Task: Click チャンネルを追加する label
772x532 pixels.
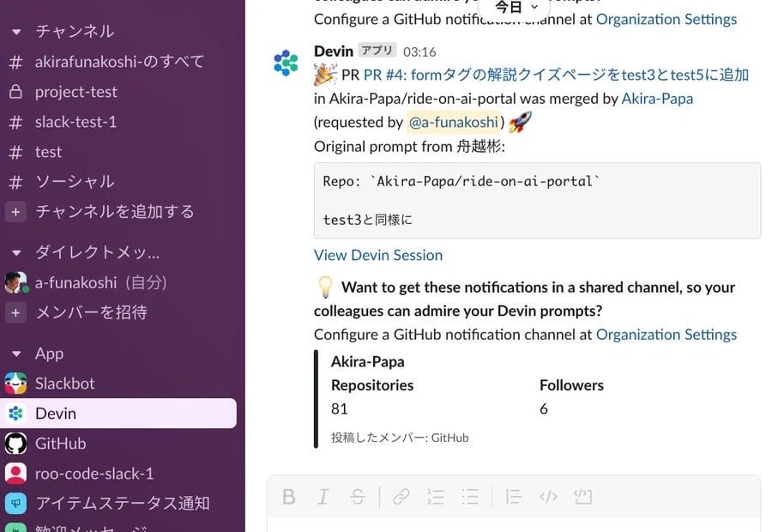Action: point(115,212)
